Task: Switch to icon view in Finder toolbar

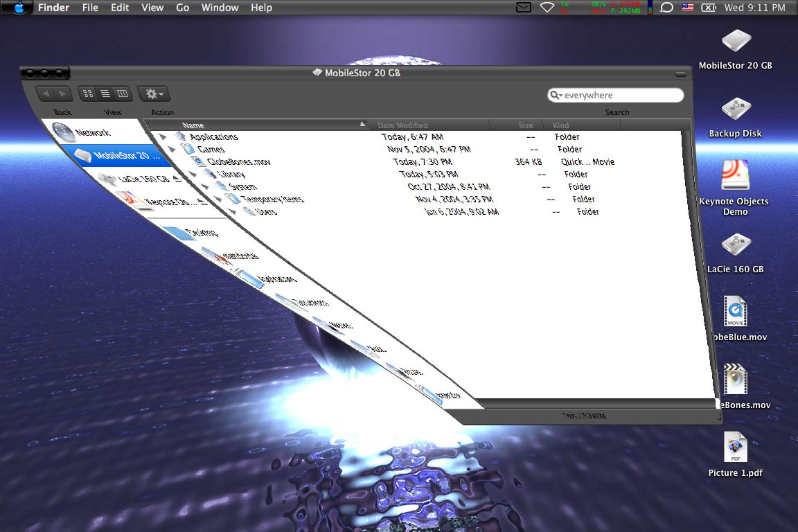Action: click(88, 94)
